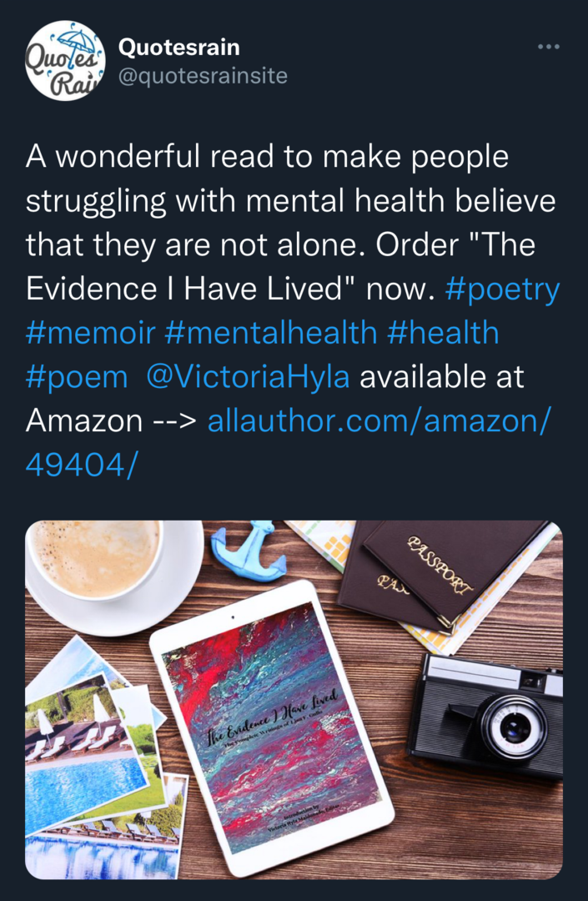588x901 pixels.
Task: Tap the blue anchor in the image
Action: coord(249,552)
